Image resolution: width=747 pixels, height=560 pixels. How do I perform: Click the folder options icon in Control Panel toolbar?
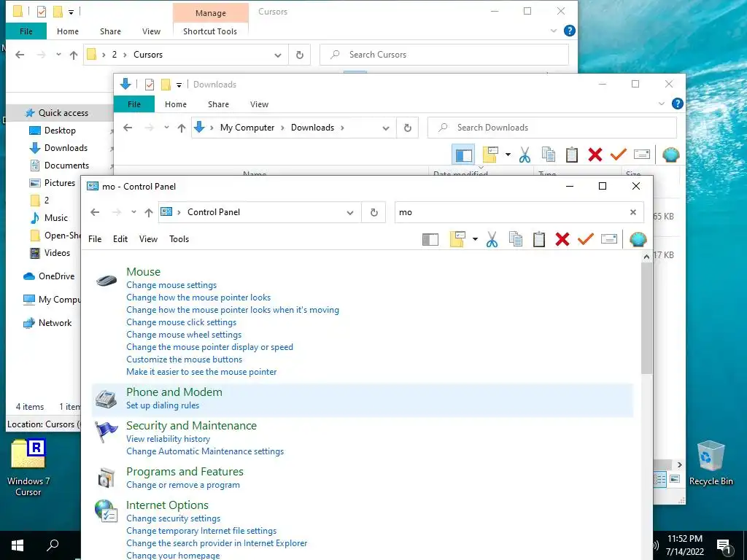point(457,239)
